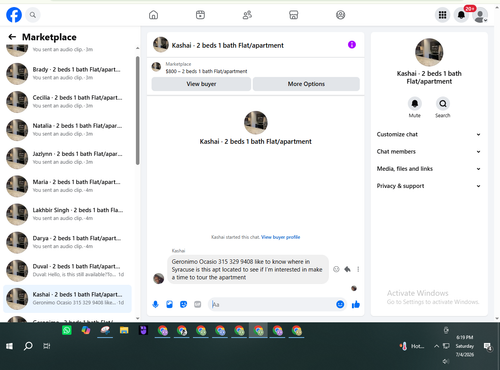
Task: Open Natalia's apartment conversation
Action: click(x=68, y=130)
